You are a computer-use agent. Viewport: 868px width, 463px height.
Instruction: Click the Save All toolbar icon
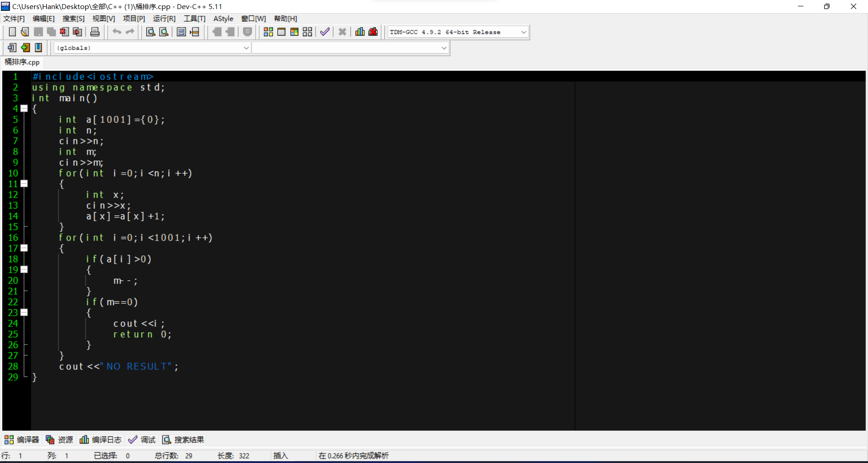point(52,32)
